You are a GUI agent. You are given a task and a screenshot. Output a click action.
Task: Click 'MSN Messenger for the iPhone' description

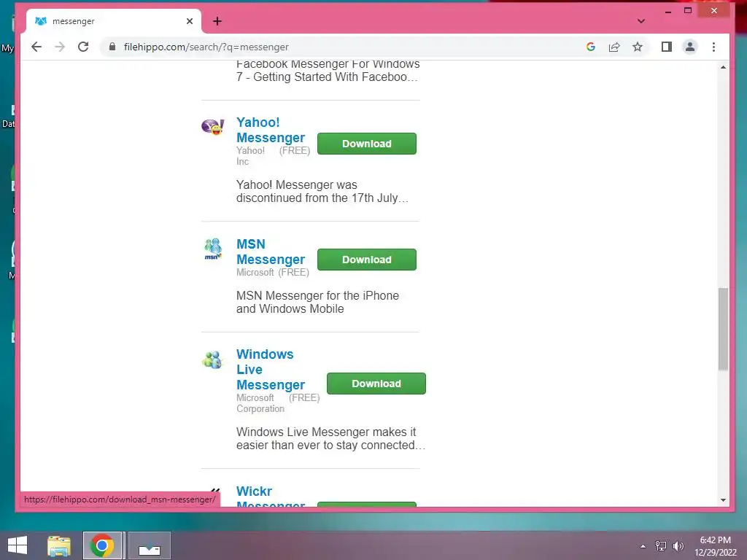click(317, 302)
